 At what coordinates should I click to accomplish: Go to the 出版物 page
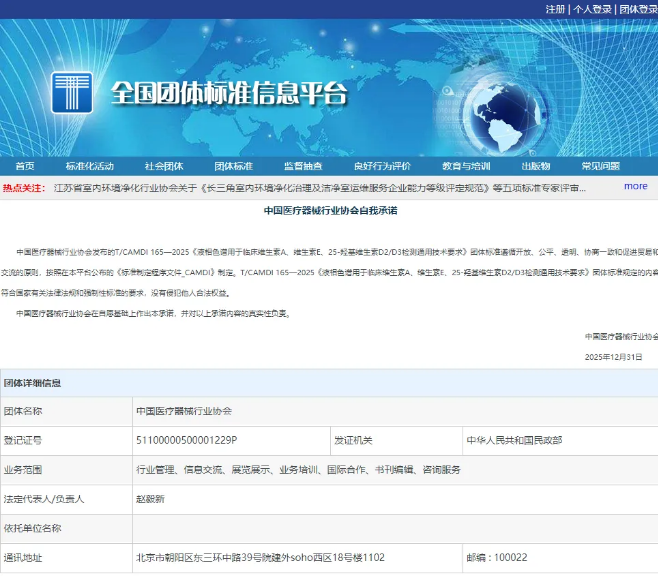(x=536, y=166)
